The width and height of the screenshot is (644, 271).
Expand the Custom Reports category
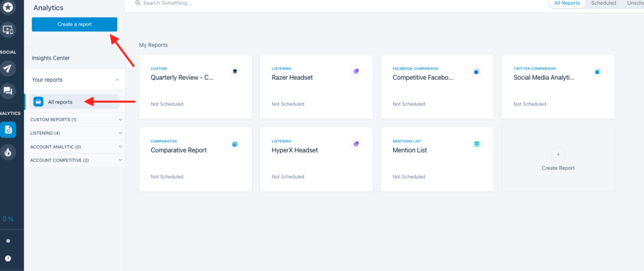pos(120,120)
